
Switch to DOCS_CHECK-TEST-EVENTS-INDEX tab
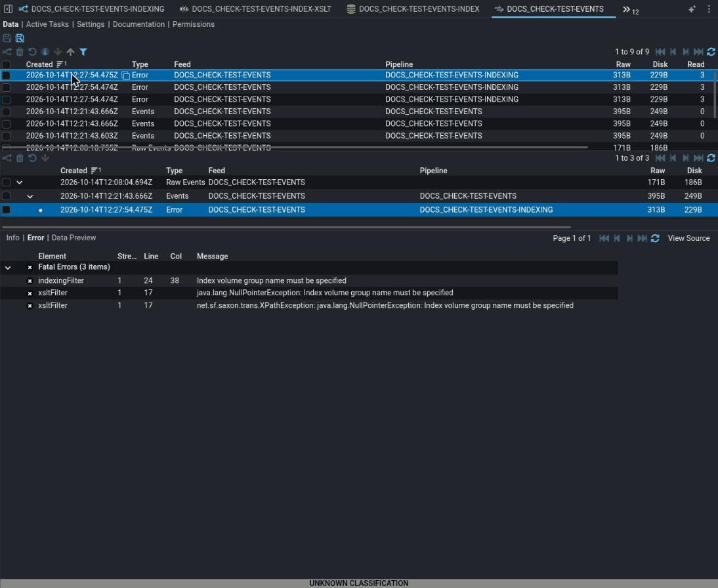click(413, 9)
